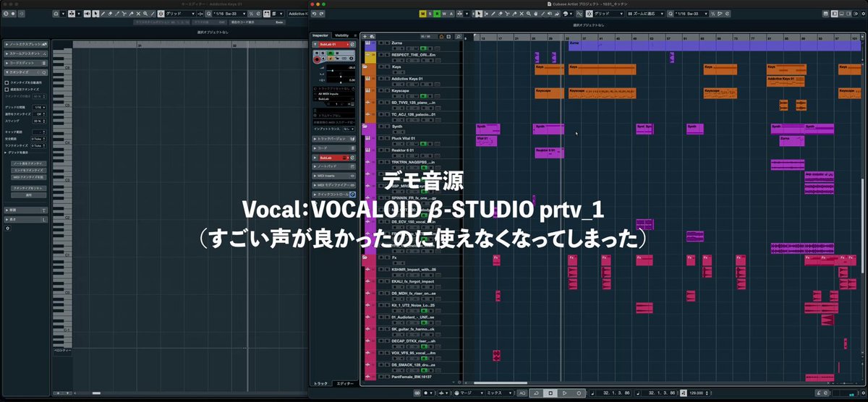Click the redo arrow in project window
The width and height of the screenshot is (868, 402).
coord(322,14)
